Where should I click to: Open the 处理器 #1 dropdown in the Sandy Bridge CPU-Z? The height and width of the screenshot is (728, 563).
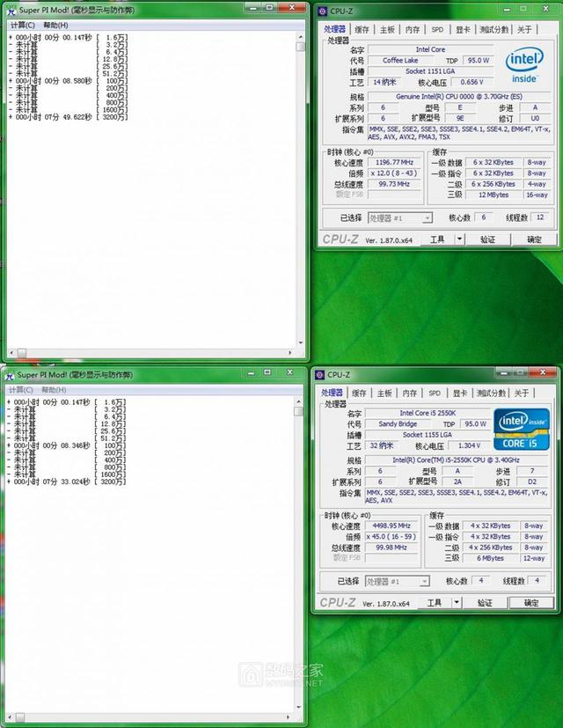pyautogui.click(x=398, y=581)
